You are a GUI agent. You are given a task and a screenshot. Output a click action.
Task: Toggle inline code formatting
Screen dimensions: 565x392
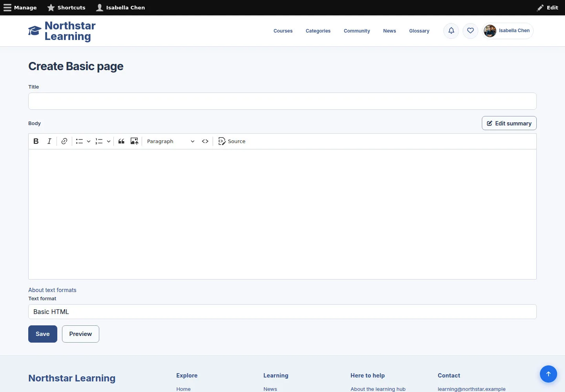(205, 141)
